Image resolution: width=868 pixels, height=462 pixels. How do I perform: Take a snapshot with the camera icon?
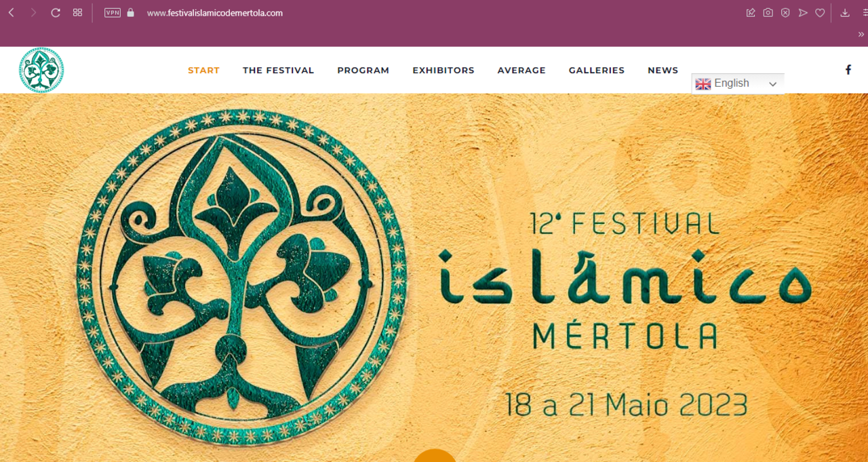(768, 12)
